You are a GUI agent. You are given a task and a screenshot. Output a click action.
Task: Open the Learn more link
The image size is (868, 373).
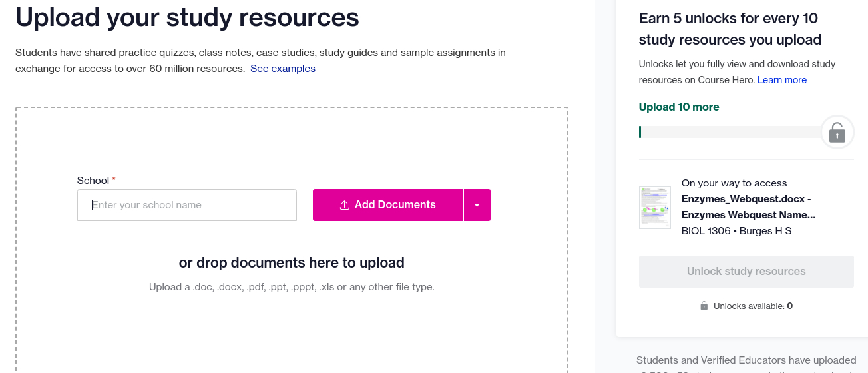tap(782, 80)
